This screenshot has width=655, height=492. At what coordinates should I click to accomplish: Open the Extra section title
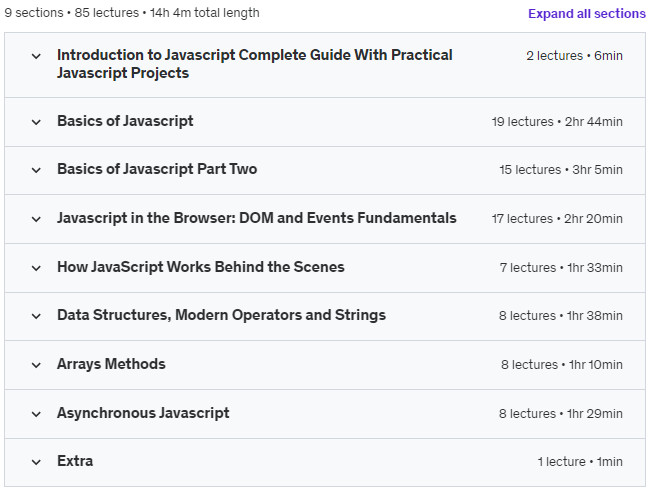pos(75,461)
